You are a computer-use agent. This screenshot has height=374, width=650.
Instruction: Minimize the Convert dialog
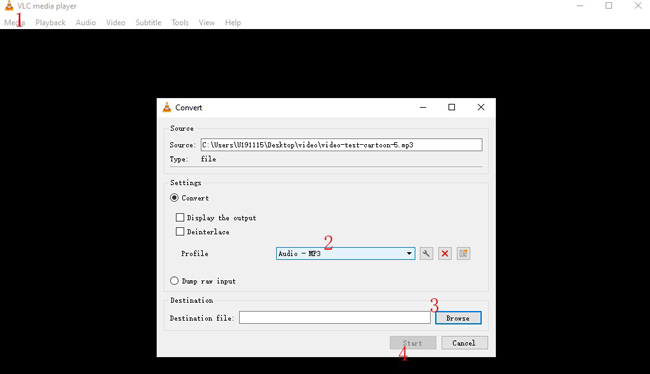(423, 107)
